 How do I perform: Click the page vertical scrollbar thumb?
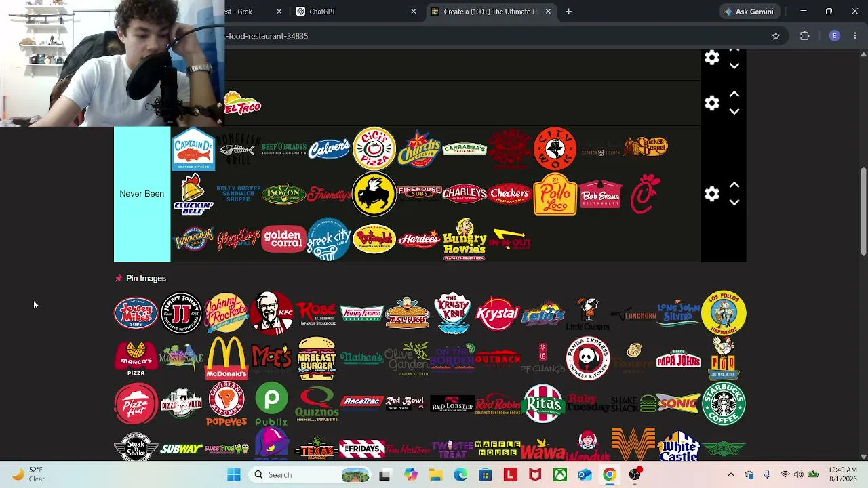click(863, 211)
